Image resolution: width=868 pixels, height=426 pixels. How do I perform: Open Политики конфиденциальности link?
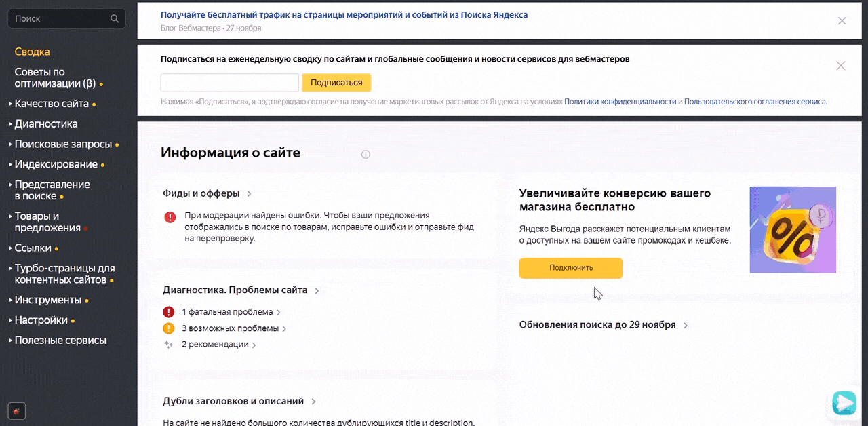(620, 102)
